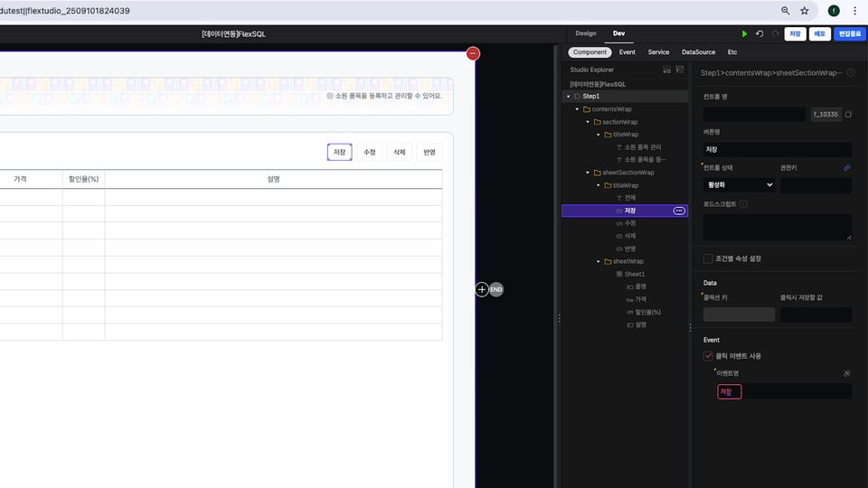Open the Event sub-tab
868x488 pixels.
(x=627, y=52)
